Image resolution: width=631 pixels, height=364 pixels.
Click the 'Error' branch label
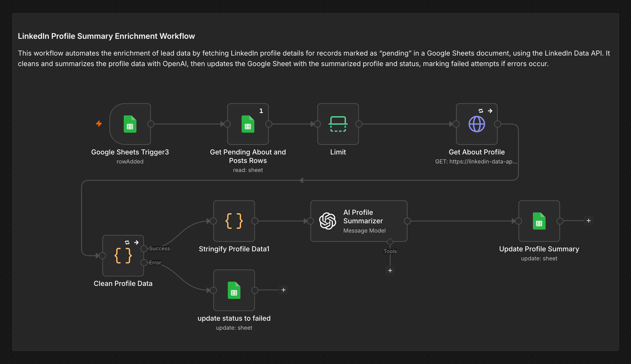[155, 263]
